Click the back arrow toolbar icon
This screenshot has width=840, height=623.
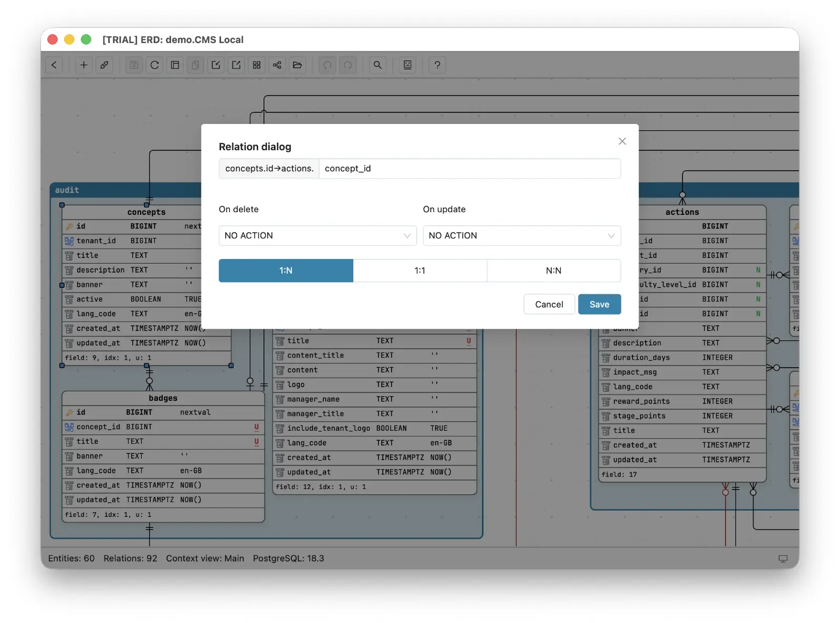[x=54, y=65]
